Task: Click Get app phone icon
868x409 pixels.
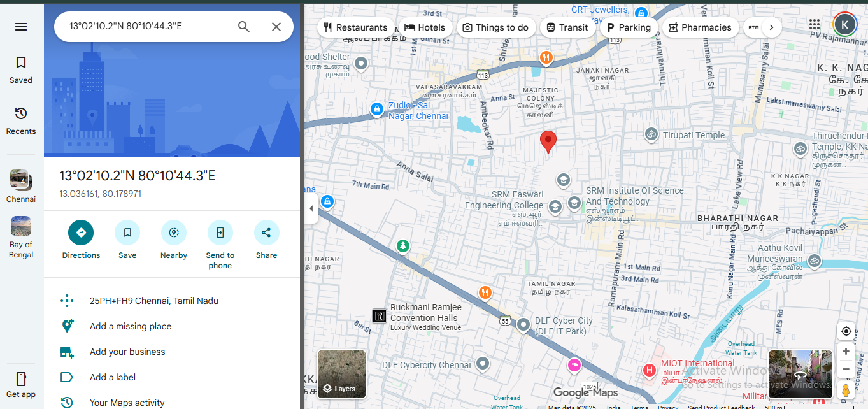Action: click(21, 379)
